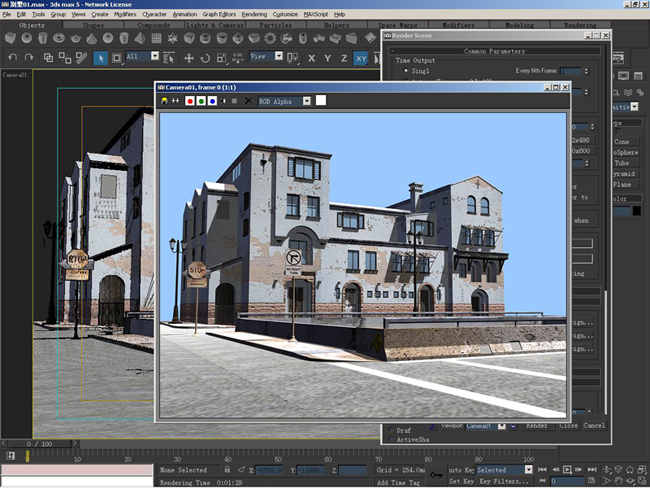The image size is (650, 488).
Task: Open the Modifiers menu
Action: coord(125,14)
